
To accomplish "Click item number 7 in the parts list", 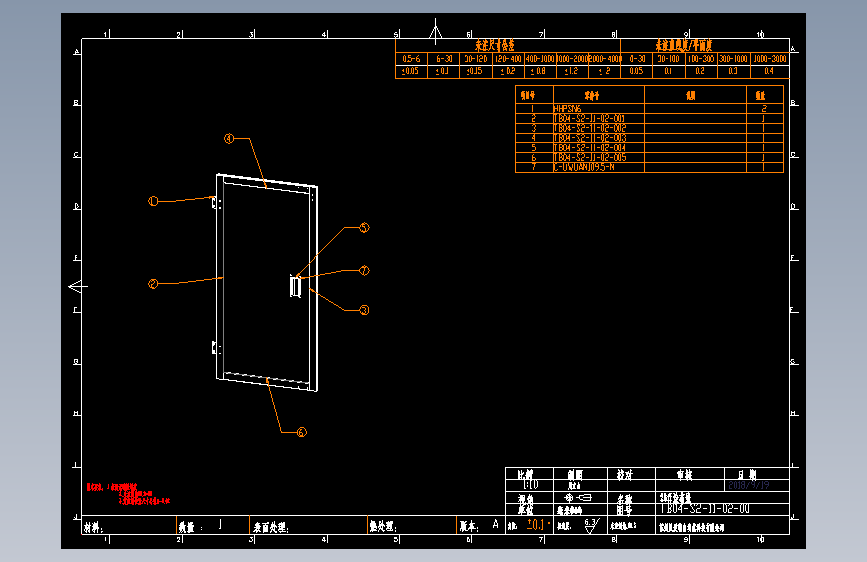I will [x=534, y=167].
